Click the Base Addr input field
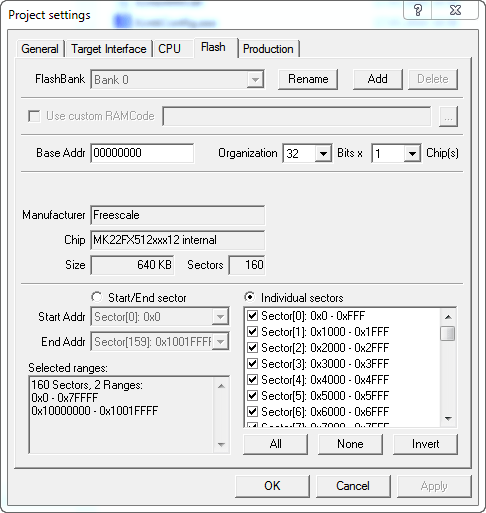The width and height of the screenshot is (486, 513). (142, 153)
